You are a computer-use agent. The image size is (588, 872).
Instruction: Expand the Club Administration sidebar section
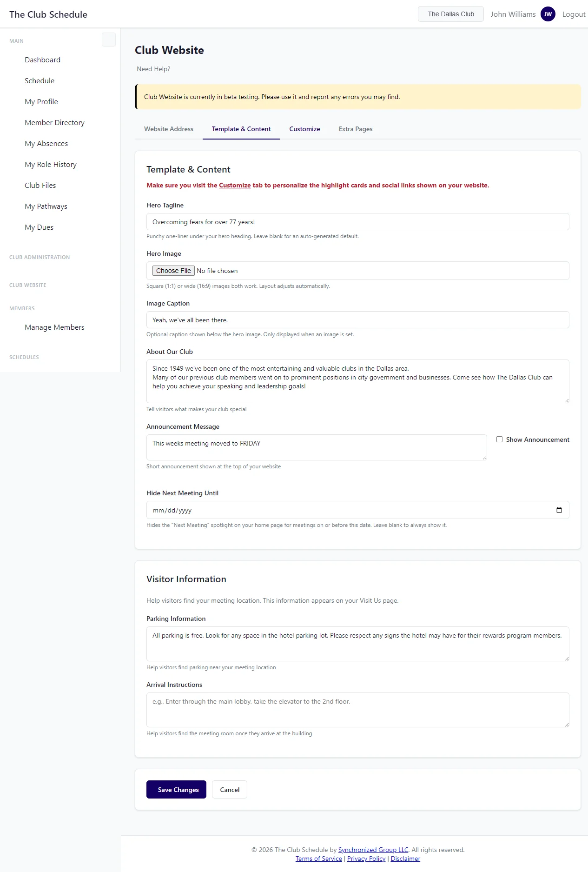(40, 257)
